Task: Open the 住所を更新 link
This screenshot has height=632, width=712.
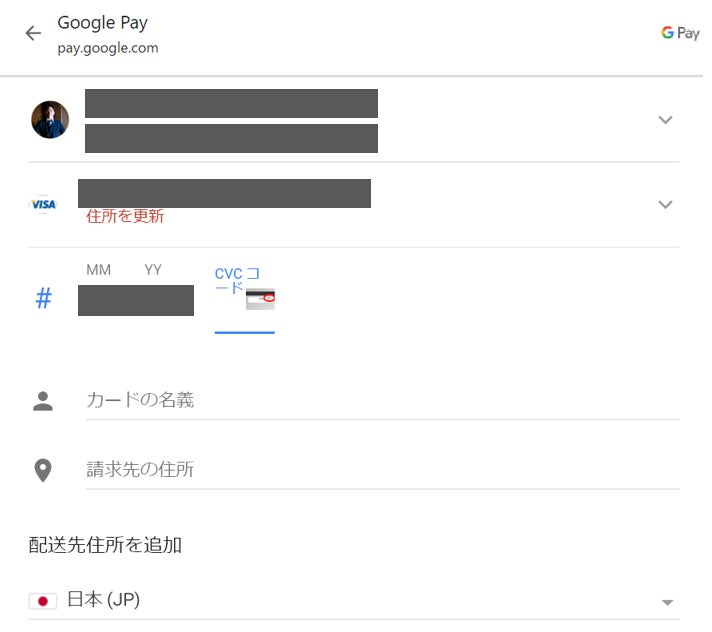Action: click(125, 216)
